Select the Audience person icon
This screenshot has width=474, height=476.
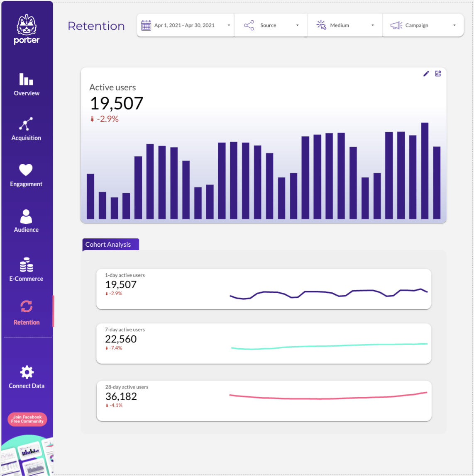coord(26,216)
